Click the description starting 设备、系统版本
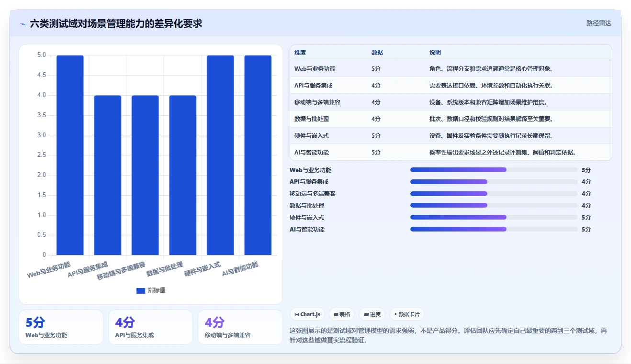 click(x=488, y=102)
